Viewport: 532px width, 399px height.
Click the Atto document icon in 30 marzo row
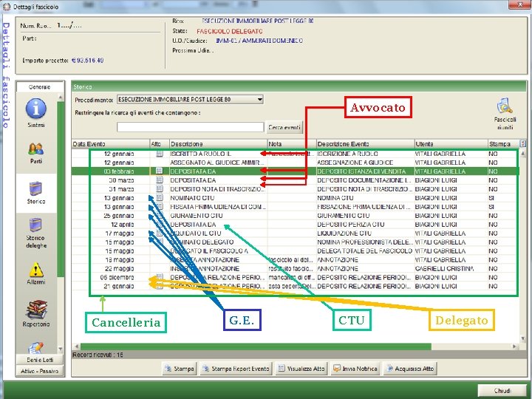click(x=159, y=180)
